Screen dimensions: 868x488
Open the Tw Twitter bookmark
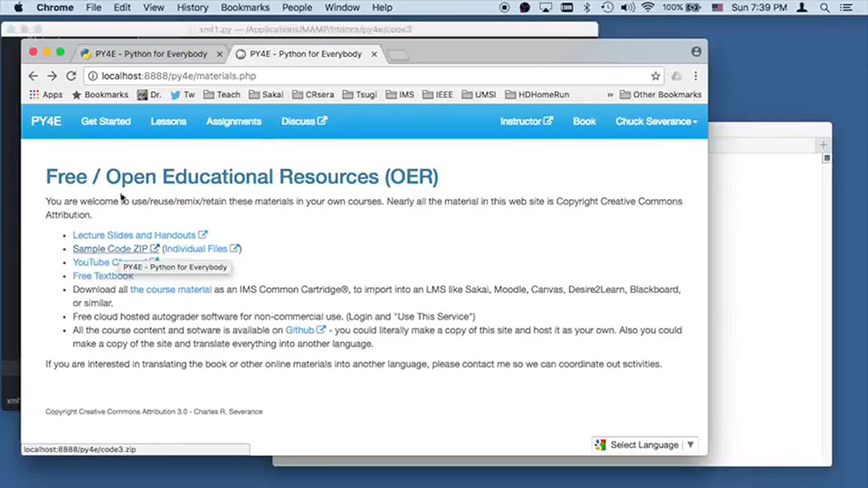coord(183,94)
